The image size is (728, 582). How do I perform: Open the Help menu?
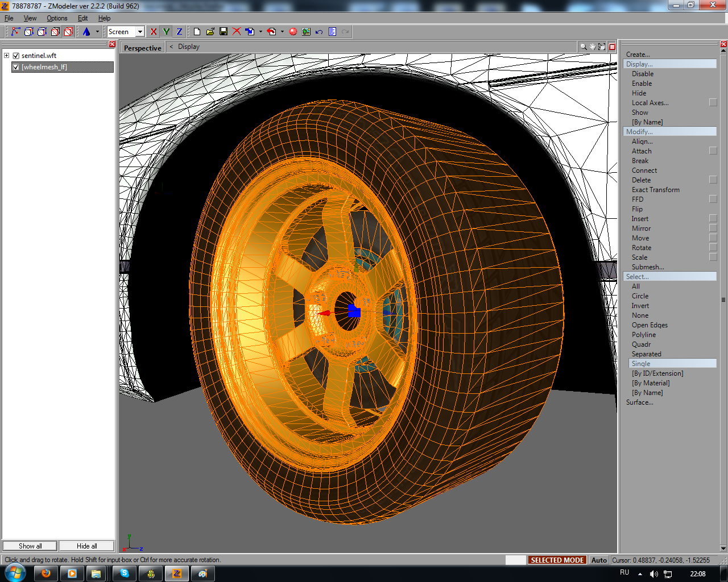(x=104, y=18)
